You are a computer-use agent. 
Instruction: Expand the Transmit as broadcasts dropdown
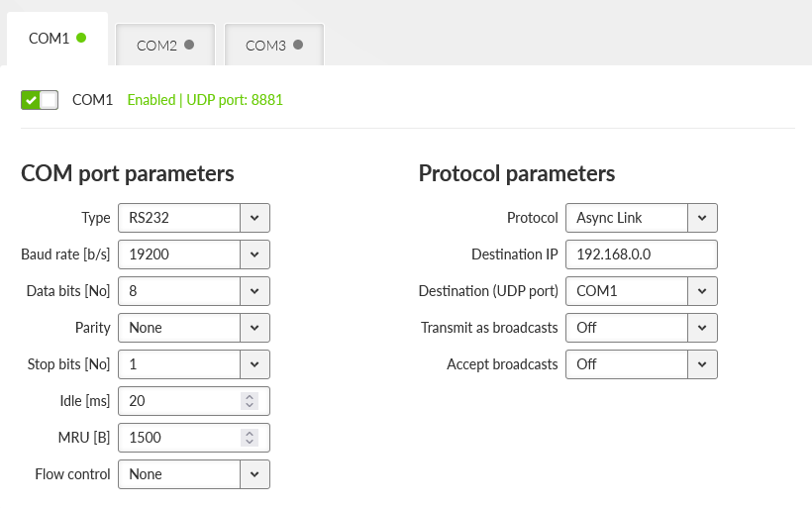coord(702,328)
